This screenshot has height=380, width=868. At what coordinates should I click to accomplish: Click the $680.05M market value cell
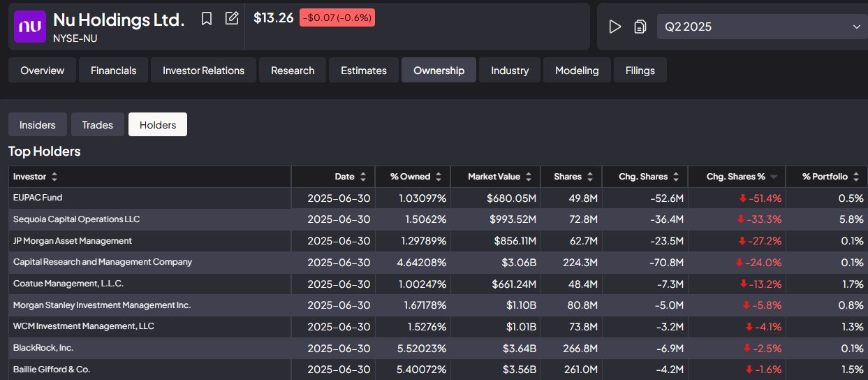click(x=513, y=198)
